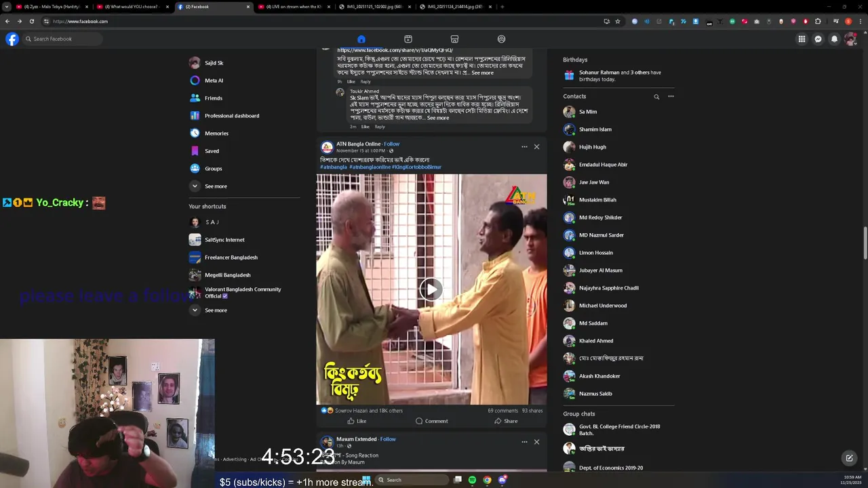Image resolution: width=868 pixels, height=488 pixels.
Task: Hide the ATN Bangla Online post
Action: pyautogui.click(x=536, y=146)
